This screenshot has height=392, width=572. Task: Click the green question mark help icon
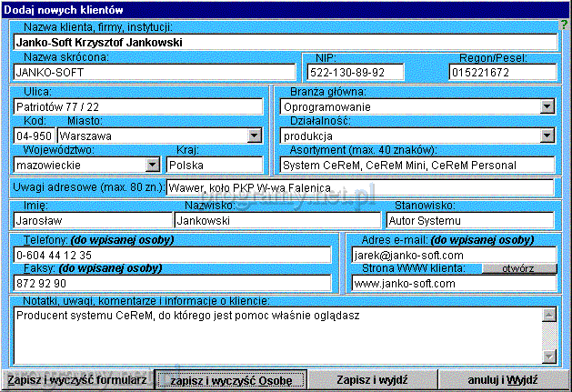tap(564, 24)
